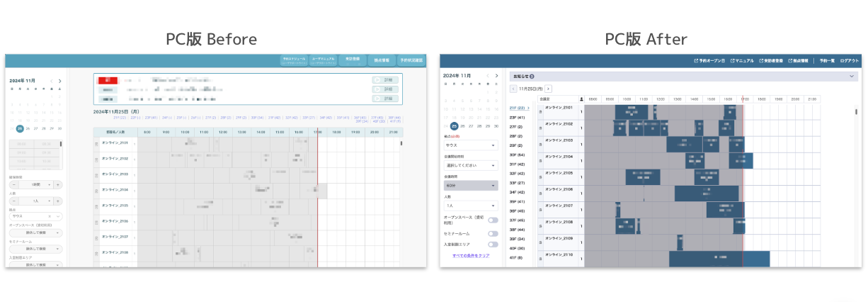Increase 確保時間 with plus button in Before

click(58, 184)
